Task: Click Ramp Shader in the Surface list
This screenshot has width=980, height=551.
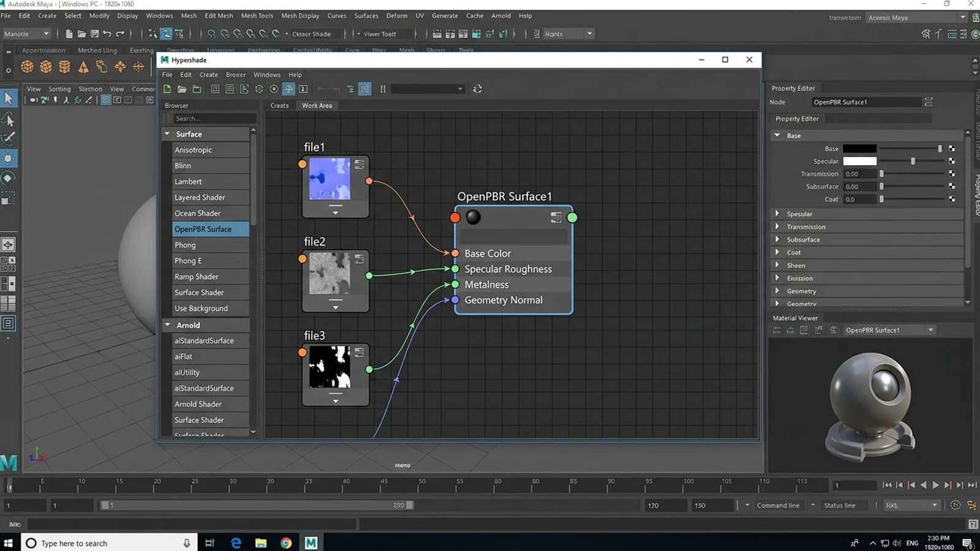Action: [x=211, y=277]
